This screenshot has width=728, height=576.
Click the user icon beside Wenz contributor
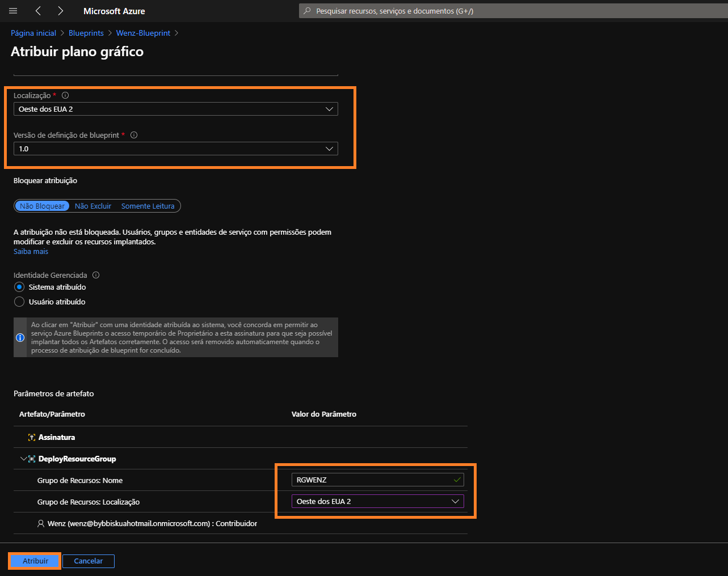pyautogui.click(x=41, y=523)
